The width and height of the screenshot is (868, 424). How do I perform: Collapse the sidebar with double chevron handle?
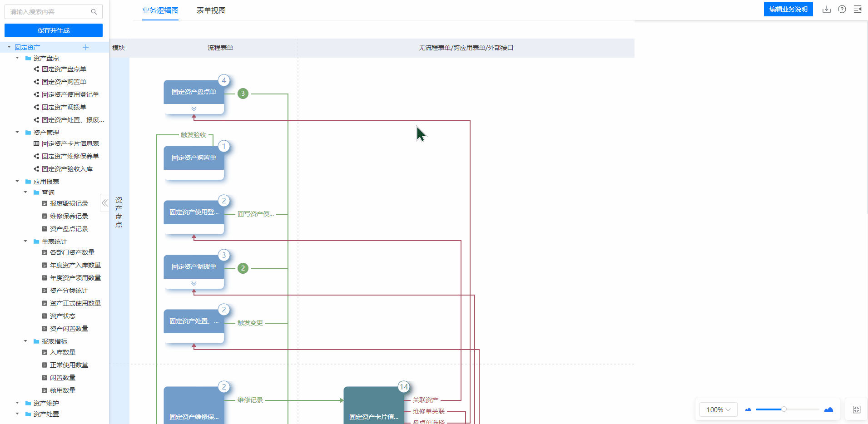click(x=105, y=203)
